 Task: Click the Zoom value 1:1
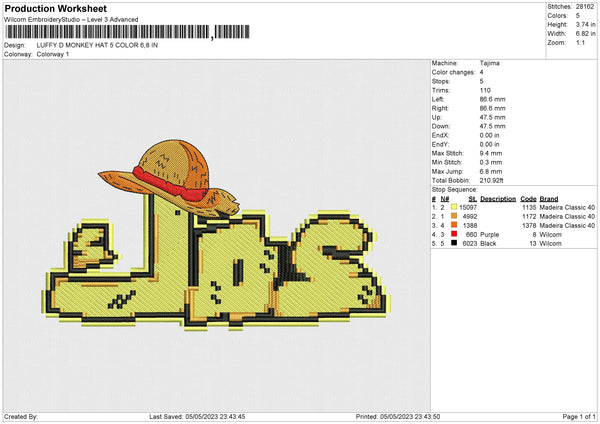[580, 43]
